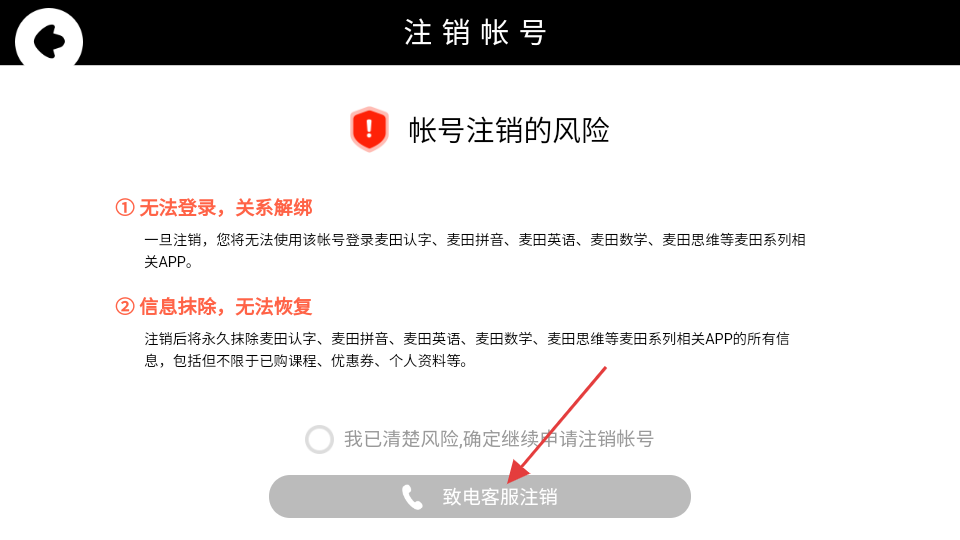Select the risk acknowledgment radio circle

[319, 439]
